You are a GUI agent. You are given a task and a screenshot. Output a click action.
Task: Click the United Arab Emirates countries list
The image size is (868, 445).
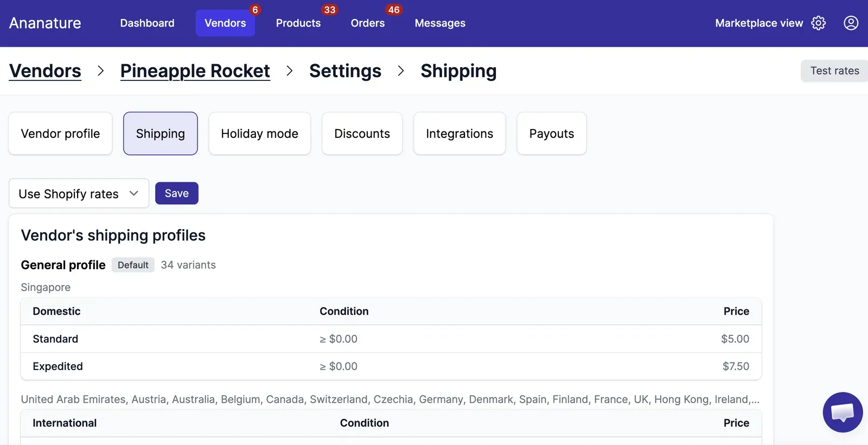tap(390, 399)
